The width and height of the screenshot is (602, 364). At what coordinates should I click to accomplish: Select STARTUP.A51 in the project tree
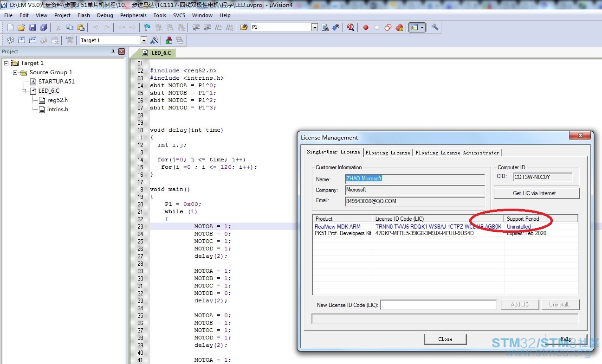click(56, 81)
